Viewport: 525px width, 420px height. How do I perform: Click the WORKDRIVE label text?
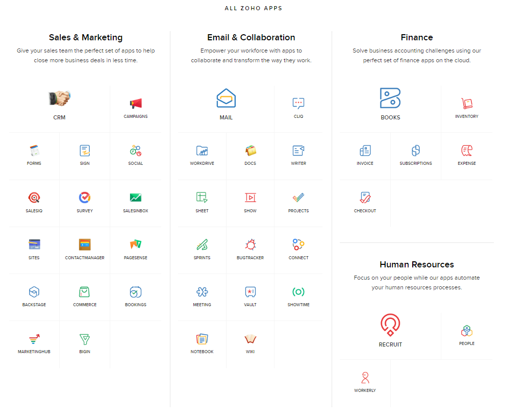[202, 163]
